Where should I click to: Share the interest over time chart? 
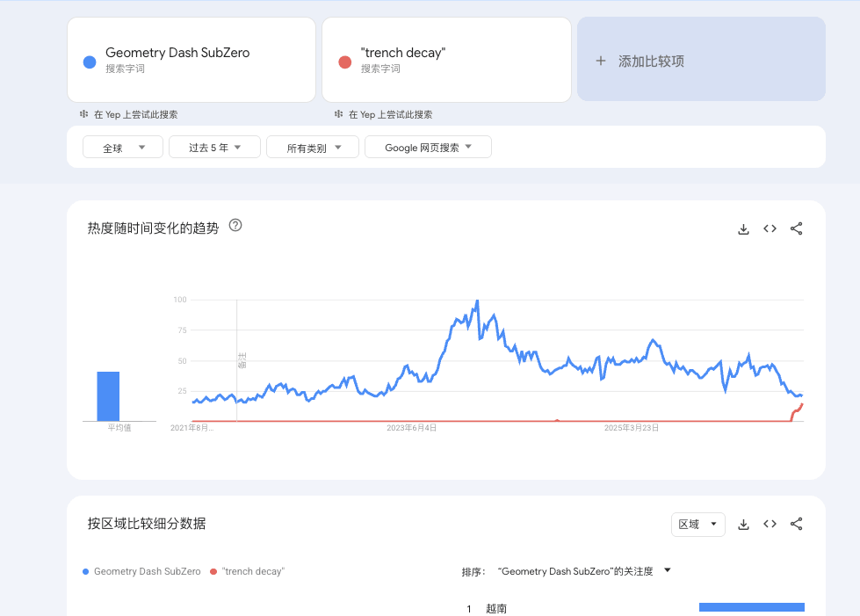[x=797, y=228]
